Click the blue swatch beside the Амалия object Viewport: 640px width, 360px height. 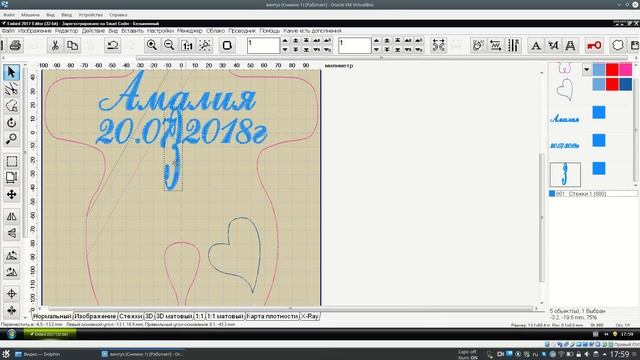(x=599, y=112)
